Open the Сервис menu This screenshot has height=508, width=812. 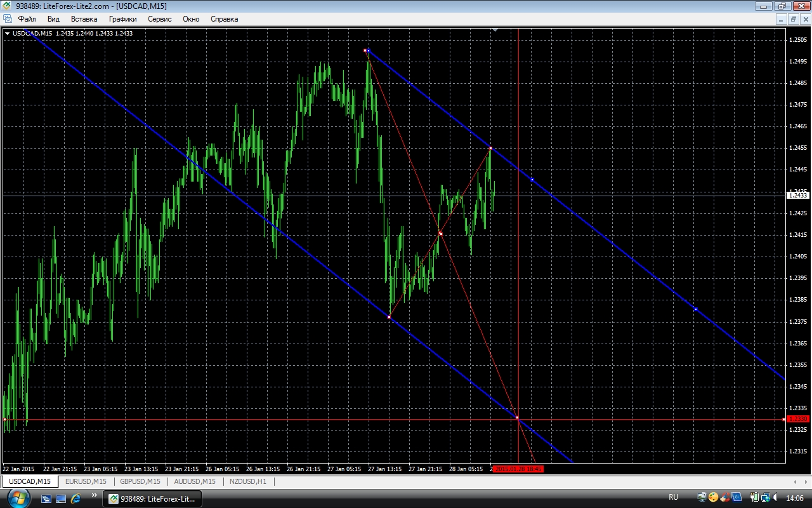click(x=159, y=19)
